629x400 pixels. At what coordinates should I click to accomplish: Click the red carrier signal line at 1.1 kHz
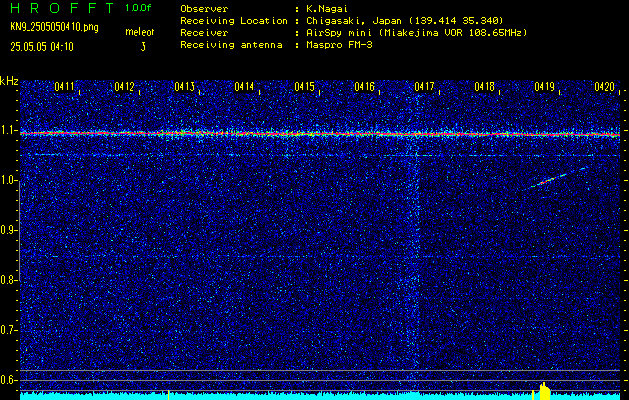pyautogui.click(x=320, y=134)
